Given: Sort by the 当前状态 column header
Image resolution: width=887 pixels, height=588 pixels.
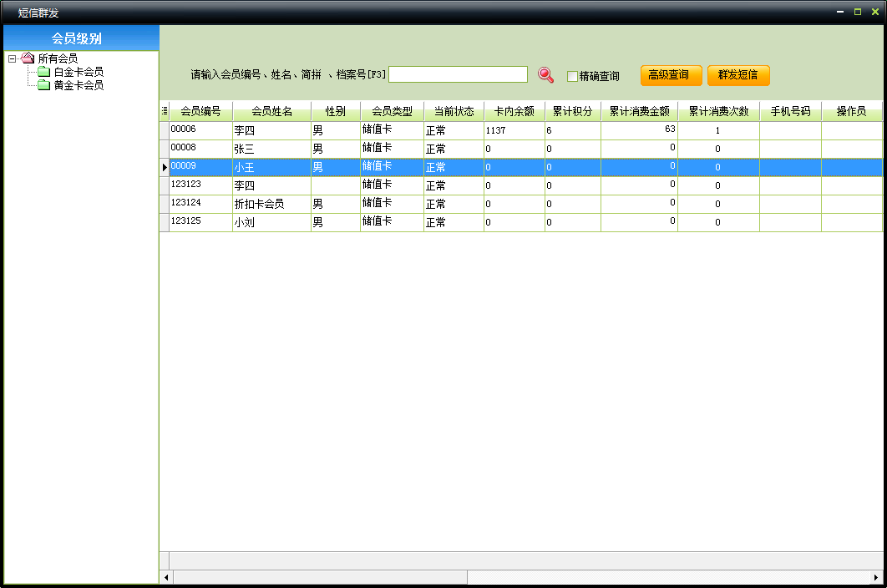Looking at the screenshot, I should point(454,111).
